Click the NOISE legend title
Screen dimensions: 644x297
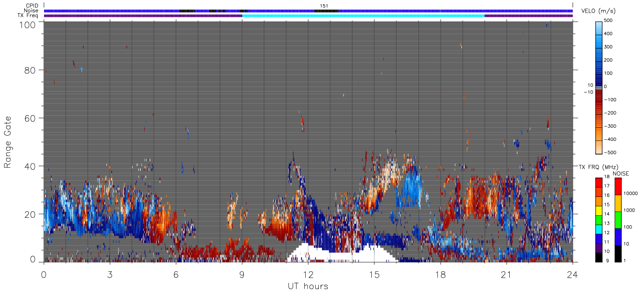click(x=621, y=173)
